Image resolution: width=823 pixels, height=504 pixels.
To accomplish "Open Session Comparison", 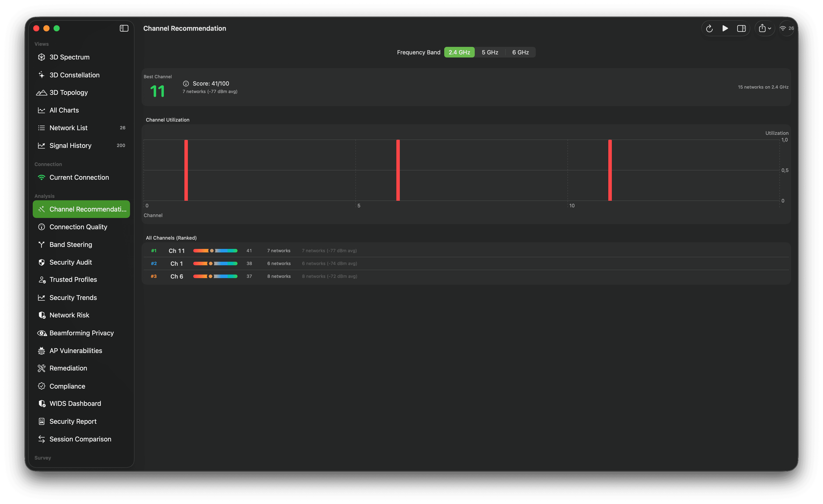I will click(x=81, y=439).
